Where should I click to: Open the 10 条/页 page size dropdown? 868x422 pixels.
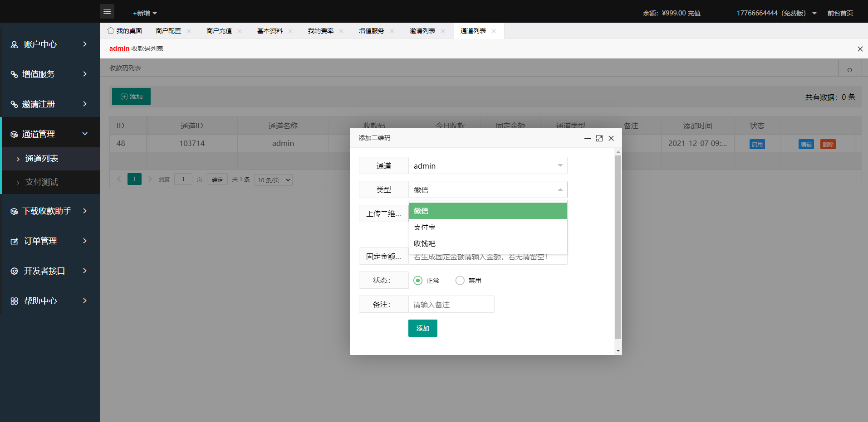(273, 180)
